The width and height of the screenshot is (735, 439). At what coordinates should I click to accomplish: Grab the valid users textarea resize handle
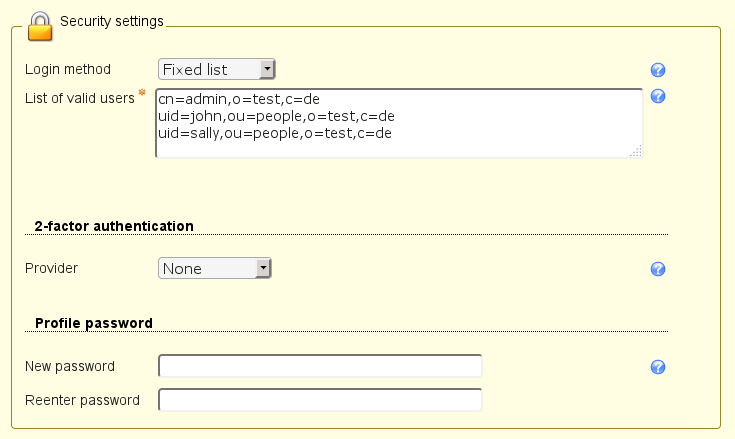click(x=635, y=151)
